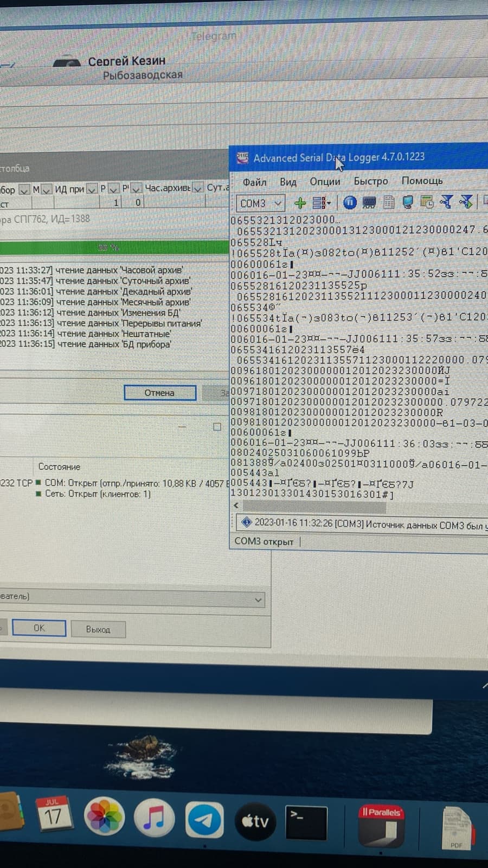The height and width of the screenshot is (868, 488).
Task: Click the Сергей Кезин chat name
Action: tap(127, 61)
